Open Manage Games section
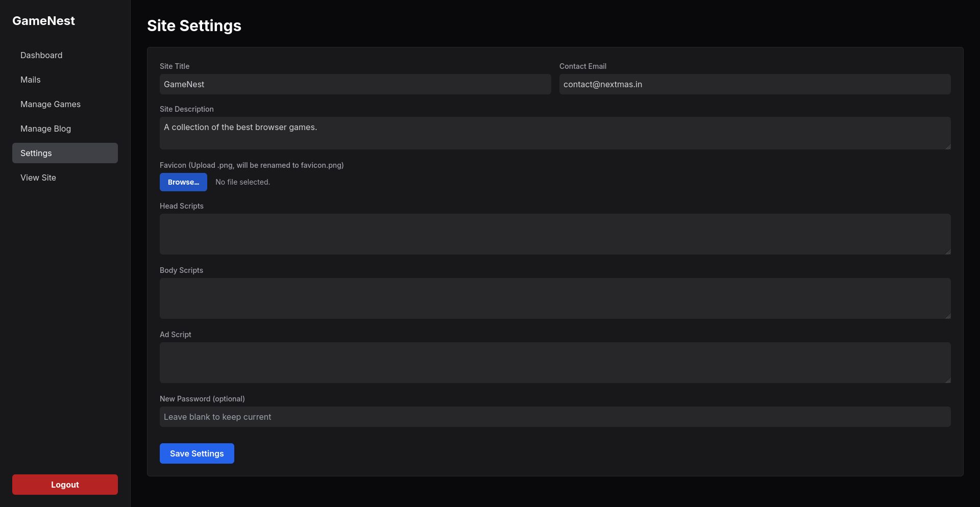 (51, 104)
